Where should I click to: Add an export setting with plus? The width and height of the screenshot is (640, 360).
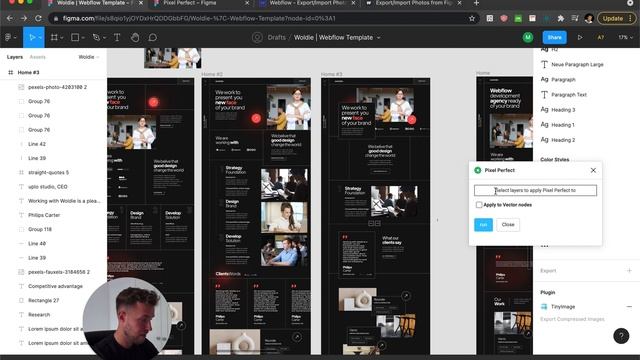629,271
